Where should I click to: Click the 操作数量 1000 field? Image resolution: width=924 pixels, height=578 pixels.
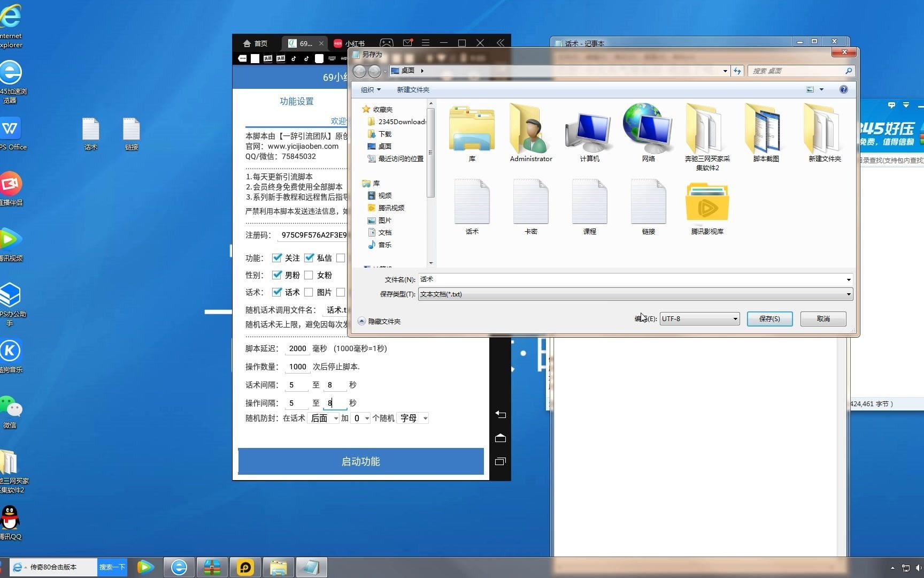click(x=297, y=367)
